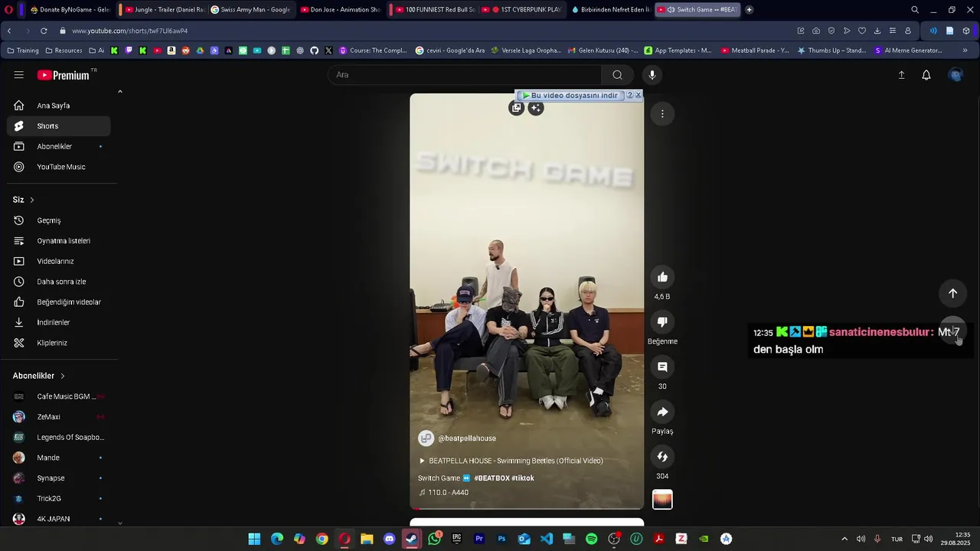Switch to the Swiss Army Man tab
980x551 pixels.
[x=250, y=10]
